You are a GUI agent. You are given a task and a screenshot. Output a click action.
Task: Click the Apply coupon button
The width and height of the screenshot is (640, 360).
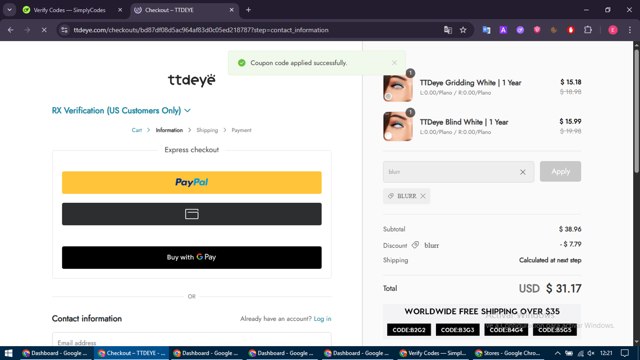[x=560, y=171]
